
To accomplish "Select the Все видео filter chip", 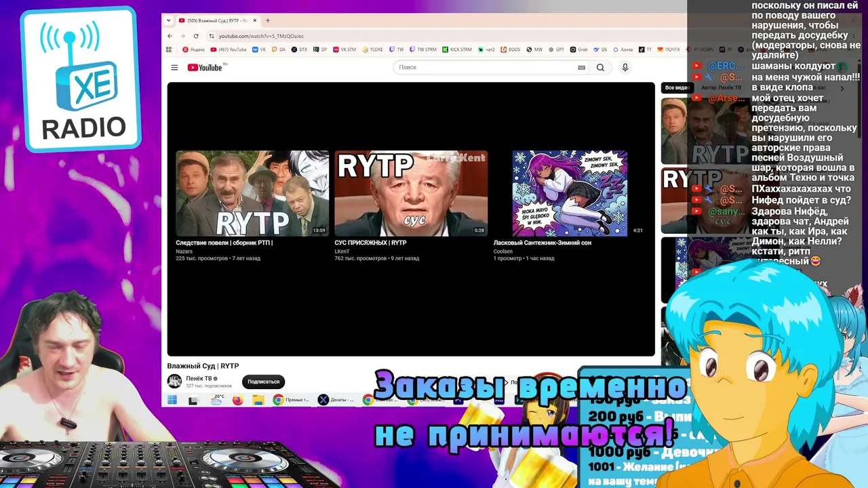I will (677, 88).
